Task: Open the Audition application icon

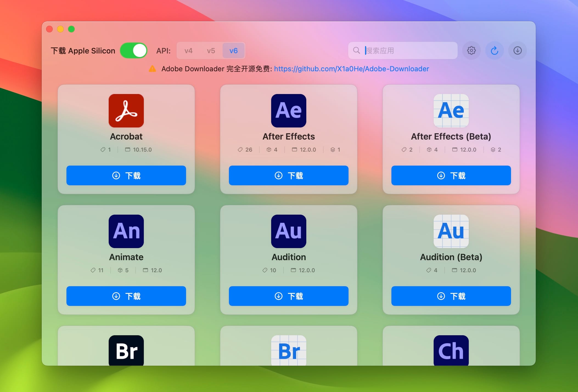Action: (288, 231)
